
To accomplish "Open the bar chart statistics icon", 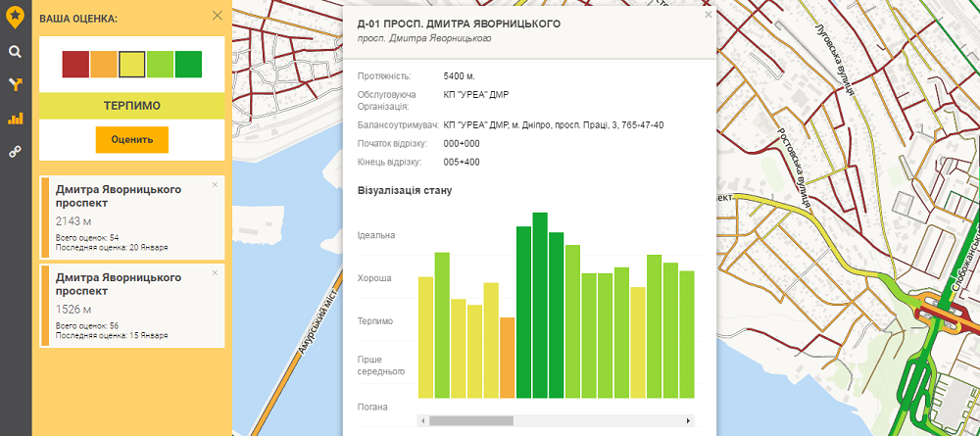I will (x=15, y=119).
